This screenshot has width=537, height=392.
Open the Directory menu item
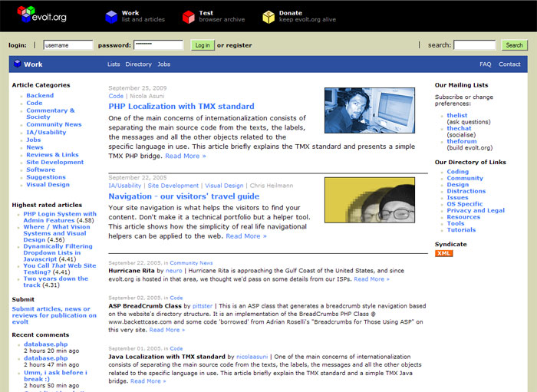coord(139,64)
